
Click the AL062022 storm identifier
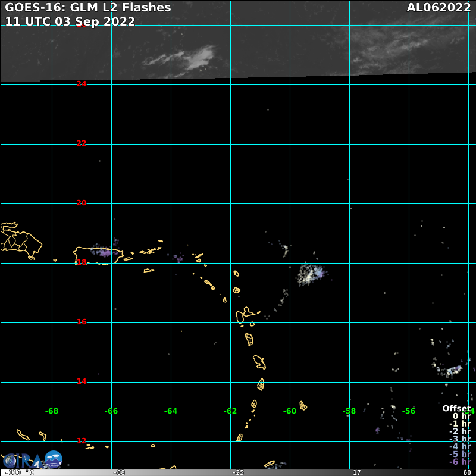pos(439,8)
